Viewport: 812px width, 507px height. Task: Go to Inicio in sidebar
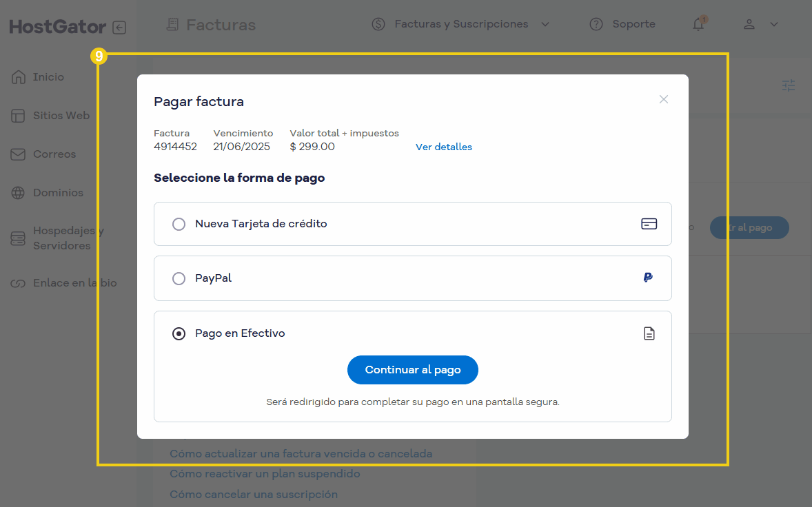pyautogui.click(x=49, y=77)
